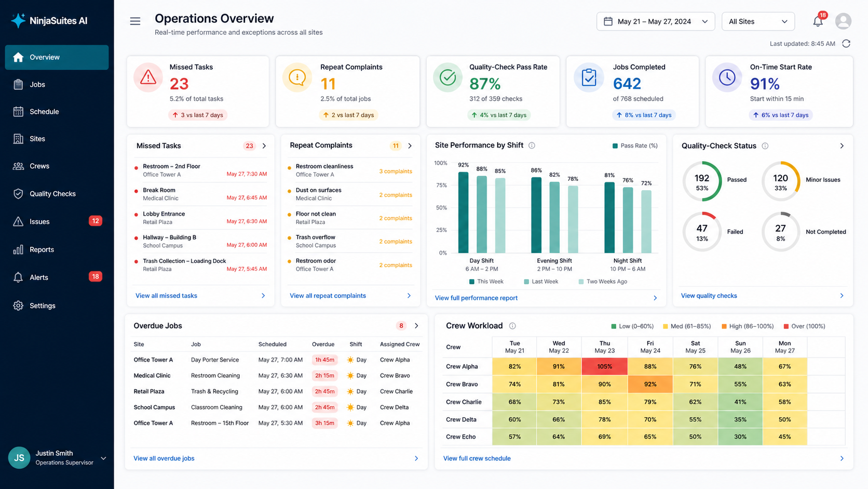Screen dimensions: 868x489
Task: Expand Repeat Complaints panel header chevron
Action: pos(410,146)
